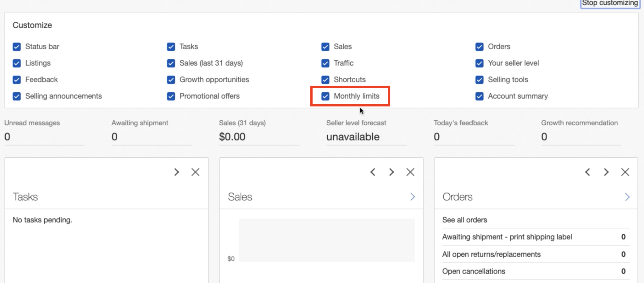Uncheck the Monthly limits checkbox
The width and height of the screenshot is (644, 283).
pyautogui.click(x=325, y=96)
